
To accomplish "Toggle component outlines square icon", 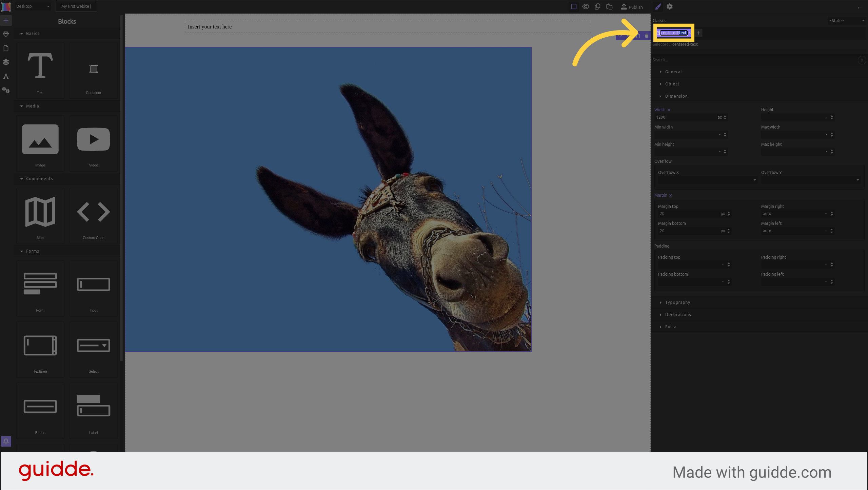I will (574, 6).
